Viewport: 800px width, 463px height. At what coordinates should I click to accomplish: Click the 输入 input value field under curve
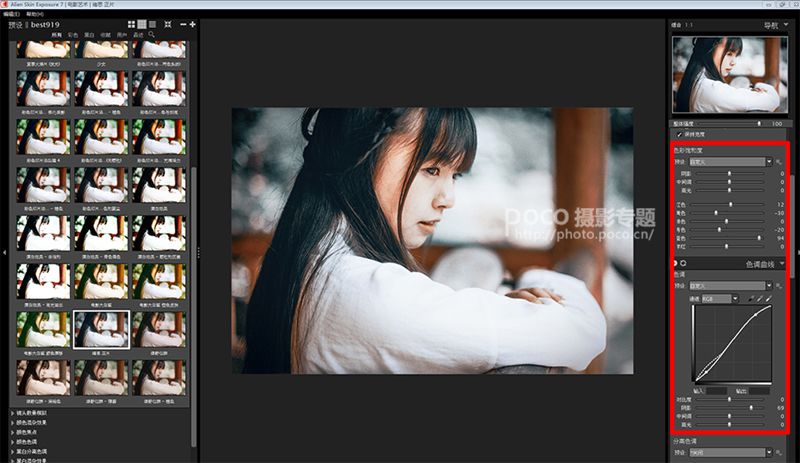(x=716, y=391)
